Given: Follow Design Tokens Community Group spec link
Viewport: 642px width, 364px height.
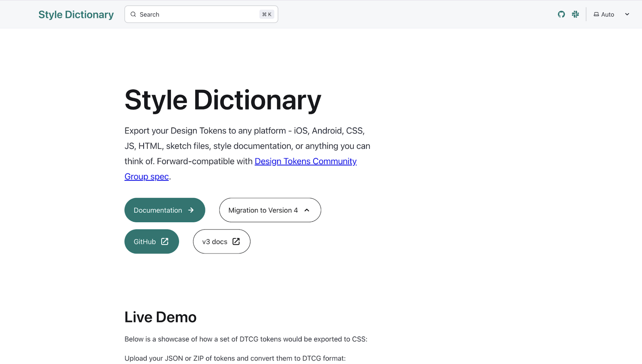Looking at the screenshot, I should 305,161.
